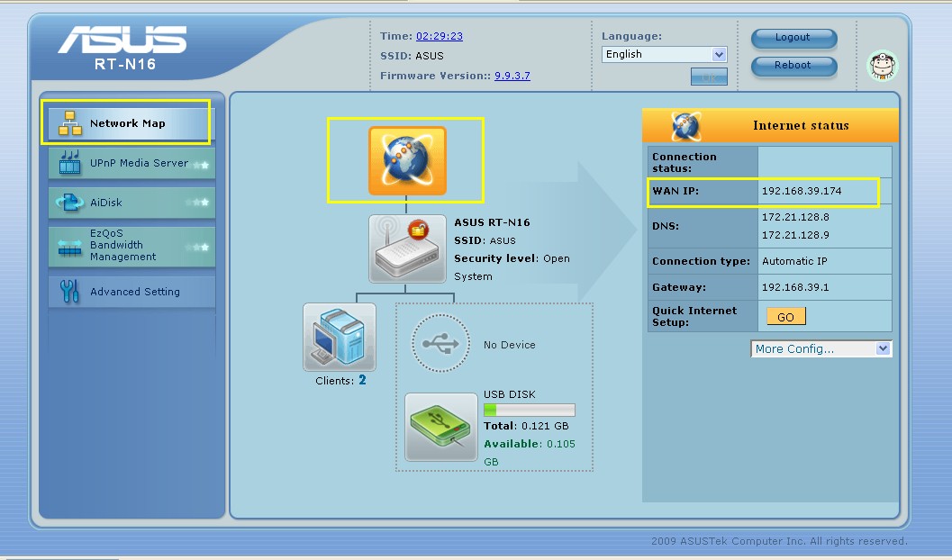Click the monkey doctor help icon
Screen dimensions: 952x560
point(882,66)
